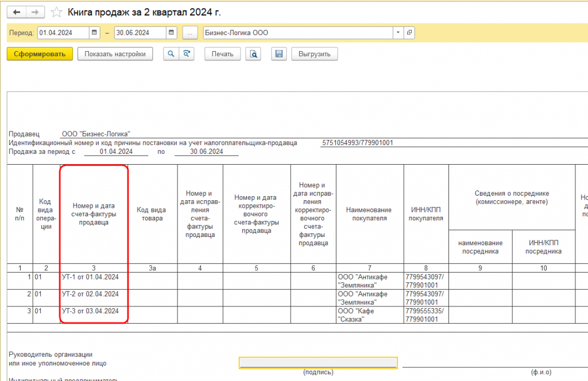588x381 pixels.
Task: Add report to favorites with star
Action: point(56,13)
